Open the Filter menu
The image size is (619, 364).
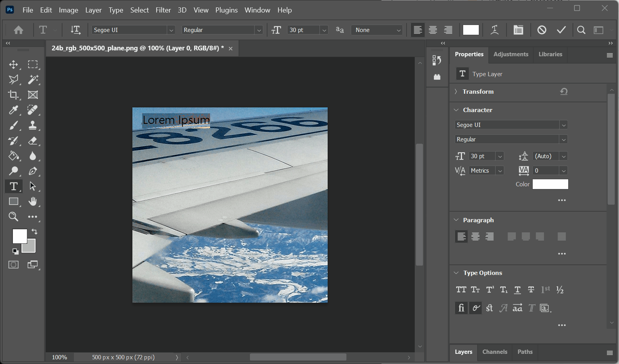163,10
